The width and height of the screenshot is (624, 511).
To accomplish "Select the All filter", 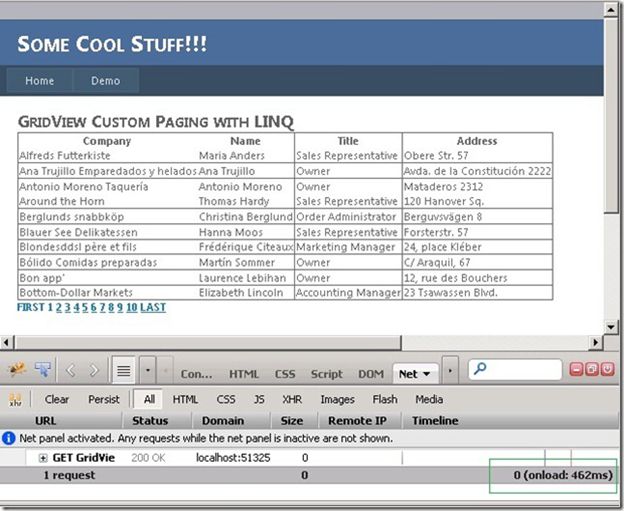I will point(149,399).
